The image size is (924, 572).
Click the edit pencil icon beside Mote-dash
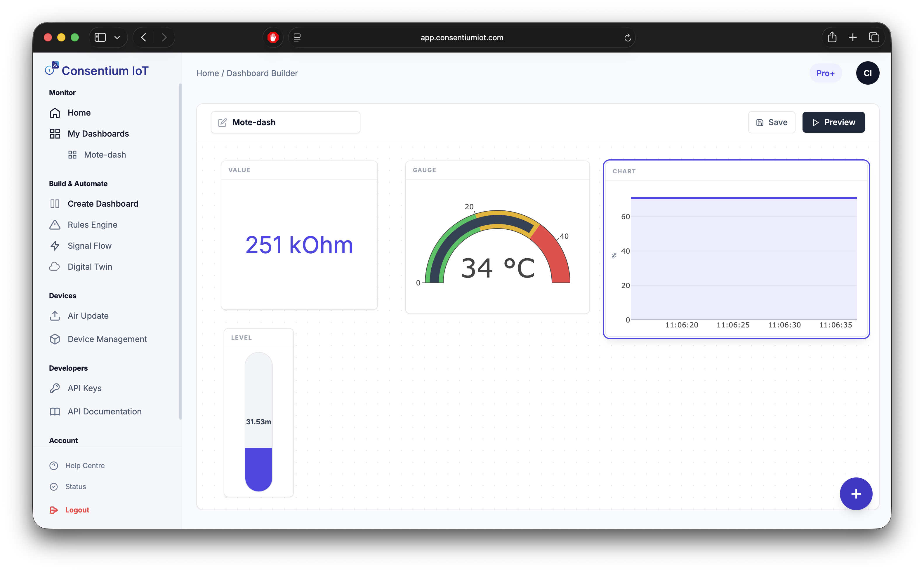coord(222,122)
